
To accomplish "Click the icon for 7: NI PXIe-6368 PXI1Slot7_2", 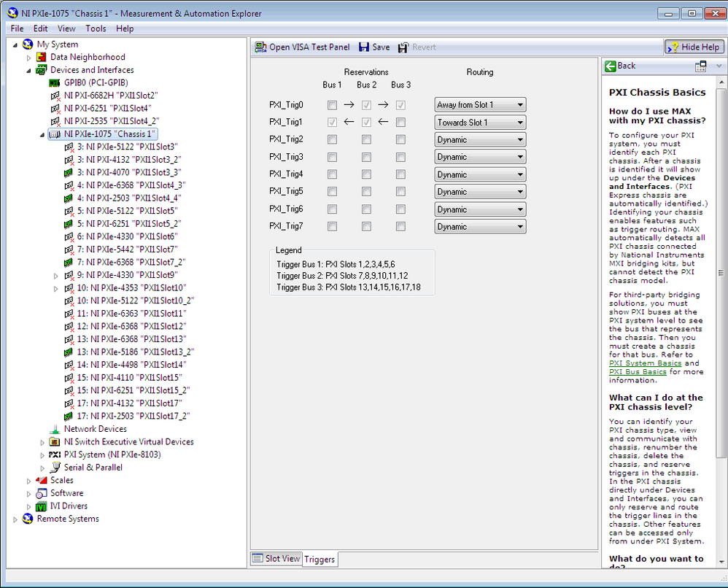I will click(69, 263).
